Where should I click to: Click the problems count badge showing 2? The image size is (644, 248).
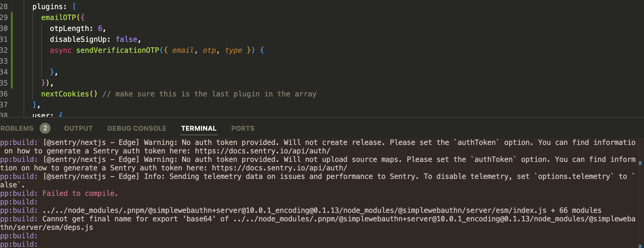pyautogui.click(x=45, y=128)
